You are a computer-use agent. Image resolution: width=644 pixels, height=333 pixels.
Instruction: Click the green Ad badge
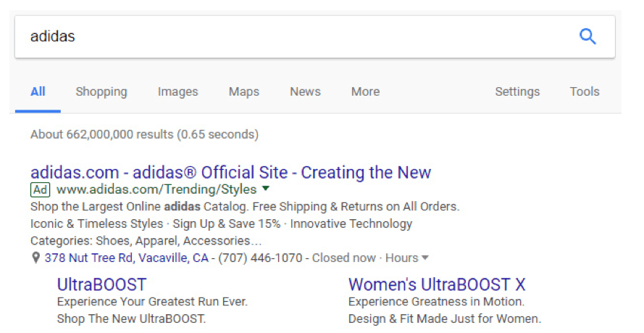click(x=41, y=190)
